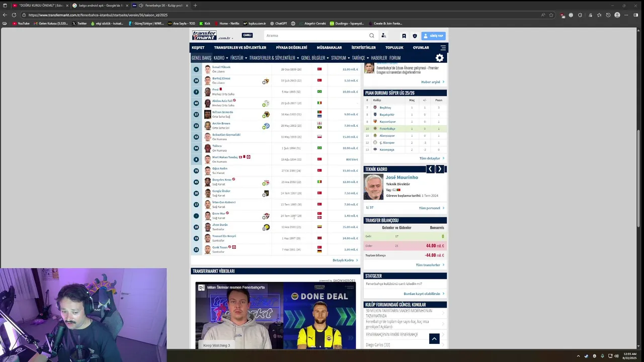Click Dorgeles Nene's previous club badge
This screenshot has width=644, height=362.
click(266, 183)
